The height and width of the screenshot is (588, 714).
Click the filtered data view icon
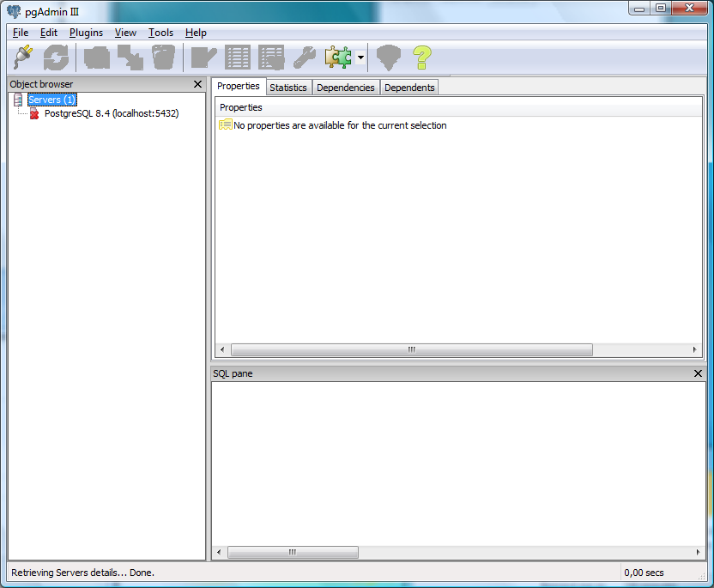click(x=271, y=58)
